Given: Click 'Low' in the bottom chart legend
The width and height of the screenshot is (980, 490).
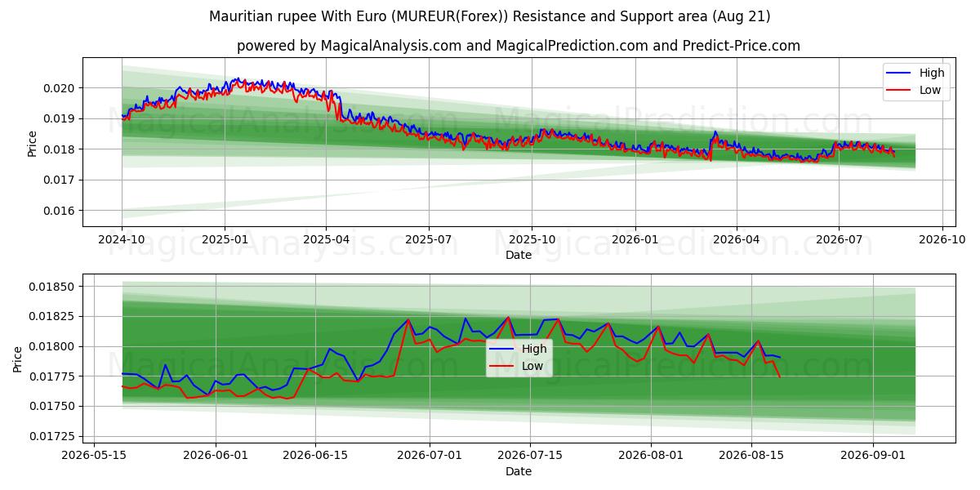Looking at the screenshot, I should (x=532, y=366).
